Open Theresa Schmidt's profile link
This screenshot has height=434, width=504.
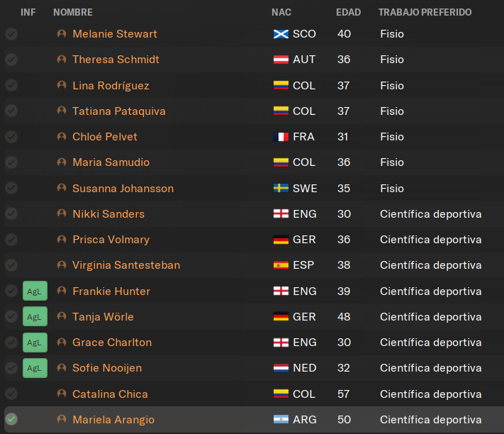116,60
